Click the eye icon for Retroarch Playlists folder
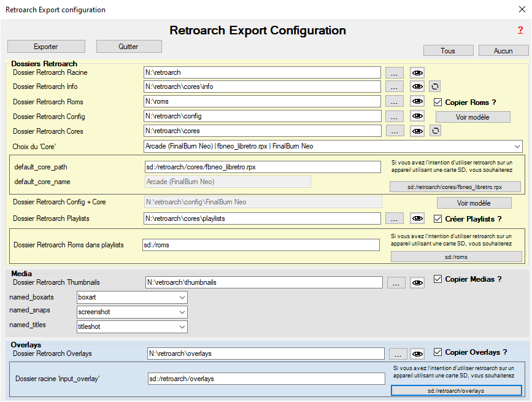Image resolution: width=532 pixels, height=402 pixels. (417, 218)
